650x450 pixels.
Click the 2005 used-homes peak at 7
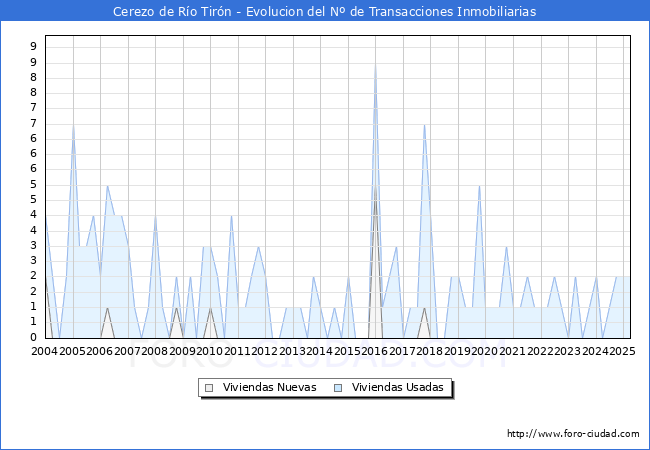pos(73,125)
